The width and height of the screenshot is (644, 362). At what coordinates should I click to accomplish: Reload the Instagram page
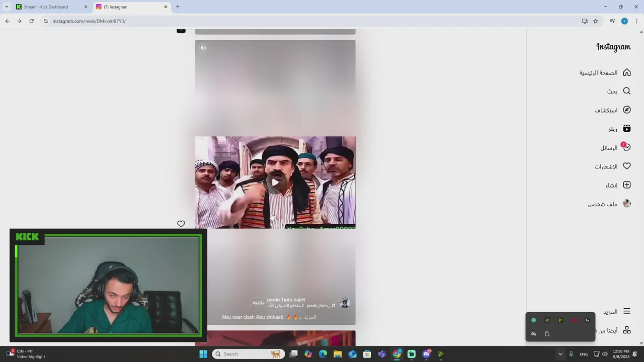[31, 21]
